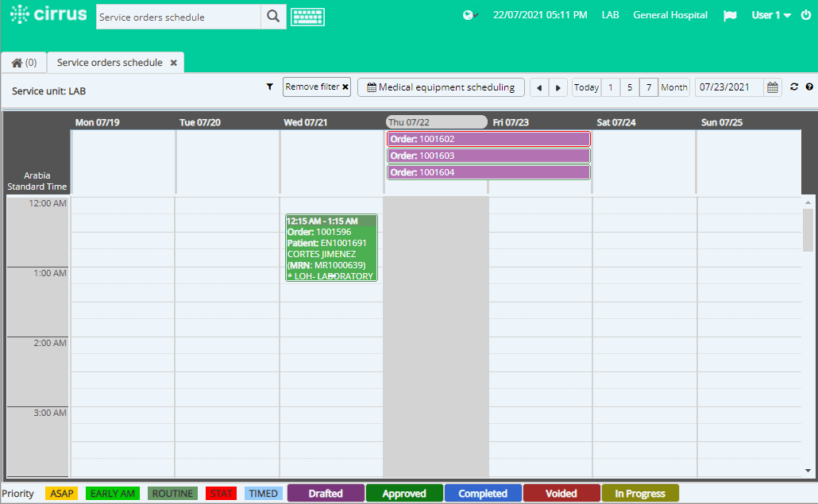Viewport: 818px width, 504px height.
Task: Switch to the home tab
Action: pos(23,62)
